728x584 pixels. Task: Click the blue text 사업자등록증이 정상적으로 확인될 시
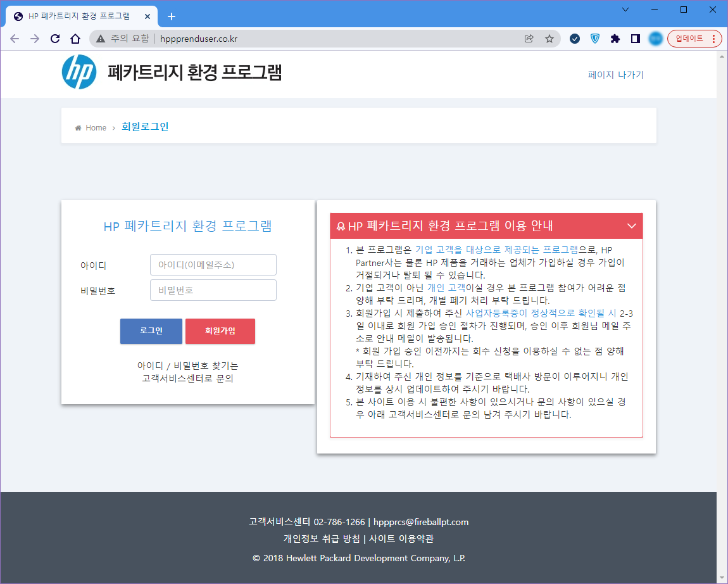[x=541, y=313]
